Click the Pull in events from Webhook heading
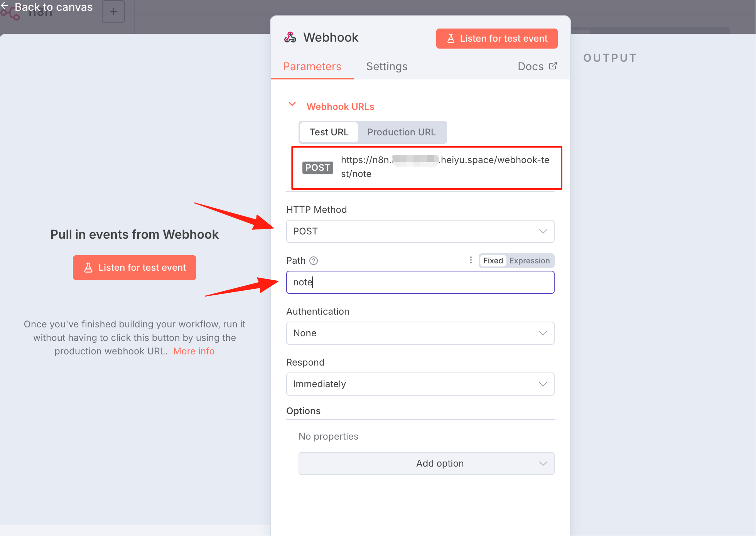756x536 pixels. pos(135,234)
